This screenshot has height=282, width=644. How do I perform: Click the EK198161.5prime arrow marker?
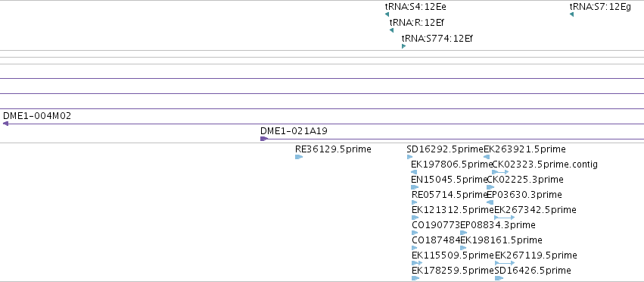[x=463, y=248]
